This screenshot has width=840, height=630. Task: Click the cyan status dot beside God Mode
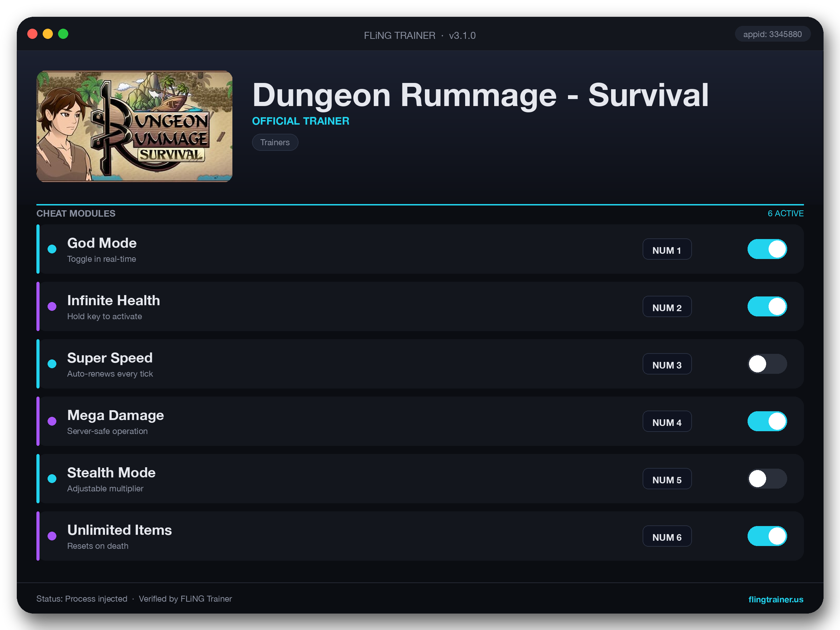click(52, 249)
